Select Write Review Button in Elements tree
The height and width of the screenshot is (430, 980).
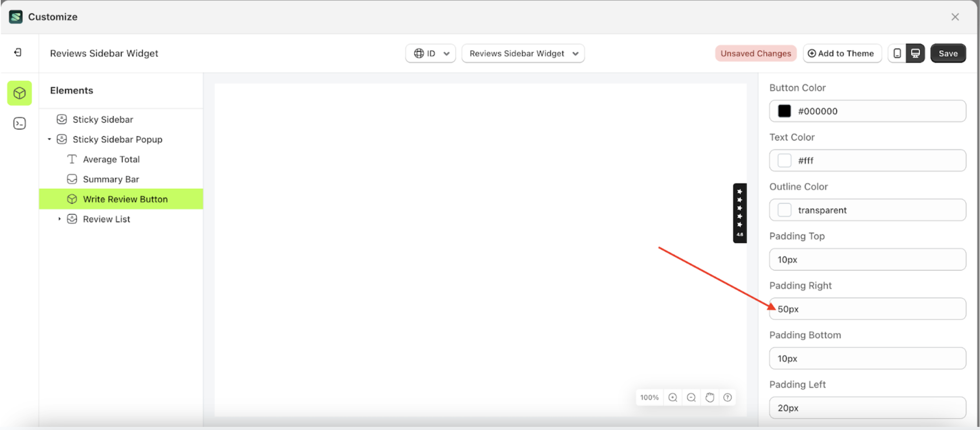pos(124,199)
